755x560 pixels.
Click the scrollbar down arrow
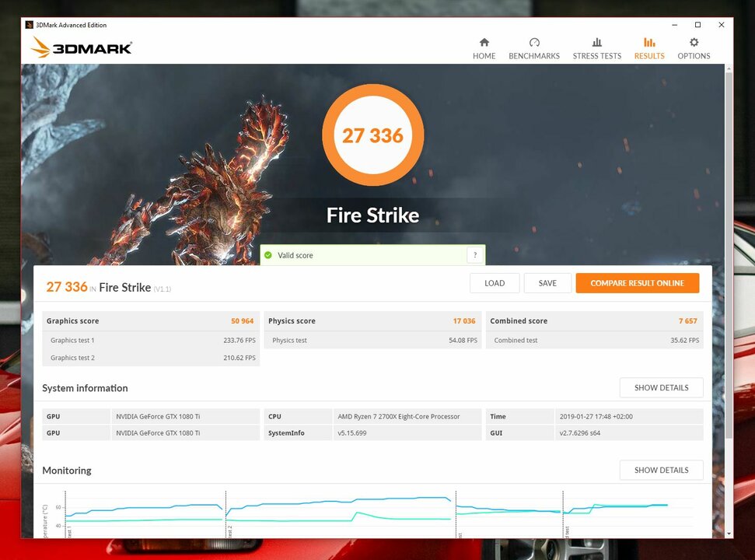pyautogui.click(x=729, y=534)
